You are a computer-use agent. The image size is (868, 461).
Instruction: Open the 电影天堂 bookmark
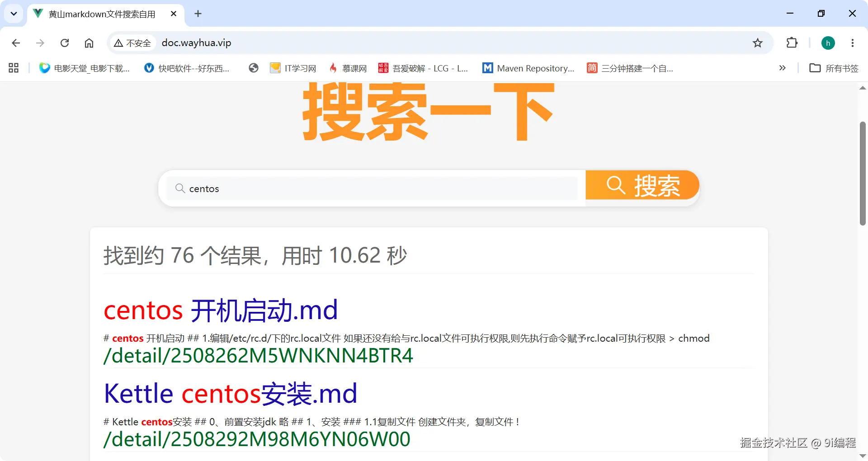tap(85, 68)
